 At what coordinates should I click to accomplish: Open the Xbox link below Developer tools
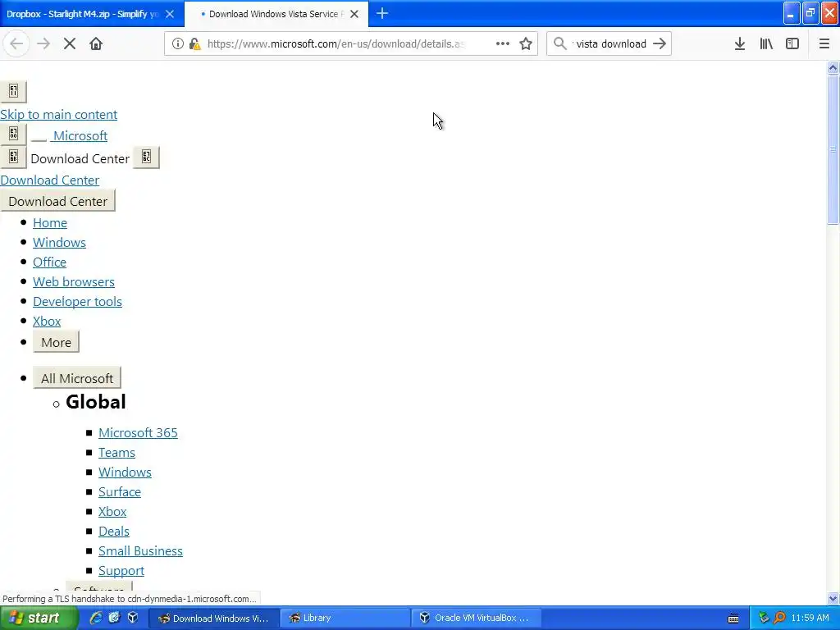pos(47,322)
